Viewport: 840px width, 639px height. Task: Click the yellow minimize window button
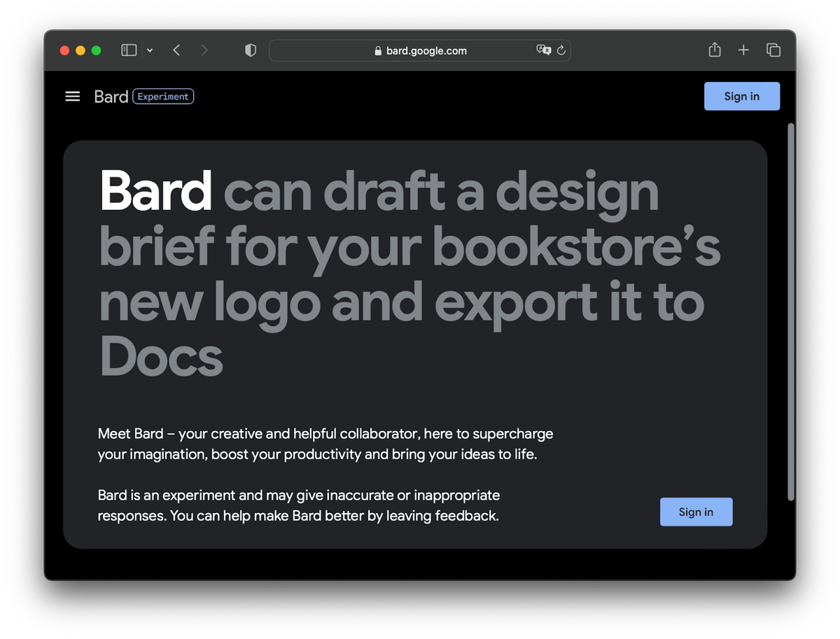pos(80,50)
